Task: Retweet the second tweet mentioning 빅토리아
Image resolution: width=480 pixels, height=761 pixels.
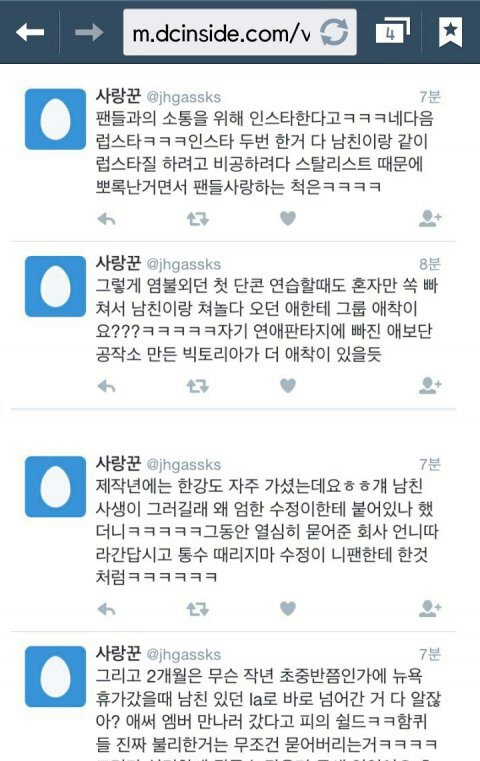Action: click(198, 386)
